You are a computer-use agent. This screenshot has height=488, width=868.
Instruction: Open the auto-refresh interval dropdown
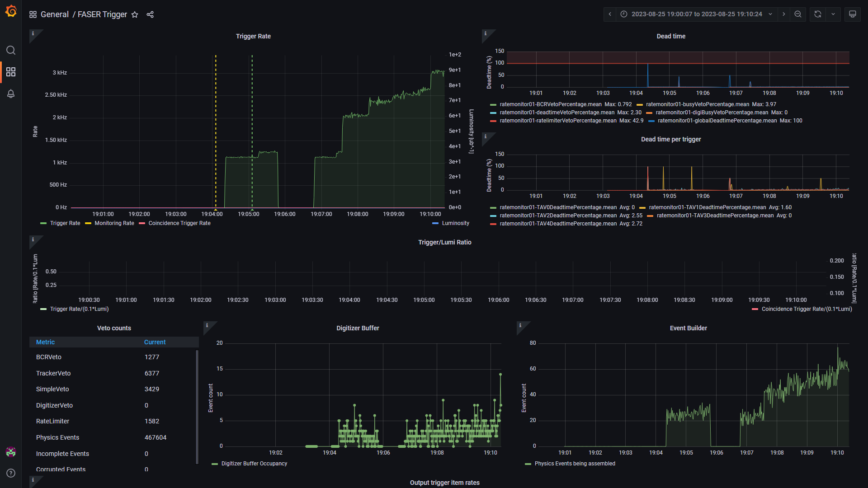[833, 14]
